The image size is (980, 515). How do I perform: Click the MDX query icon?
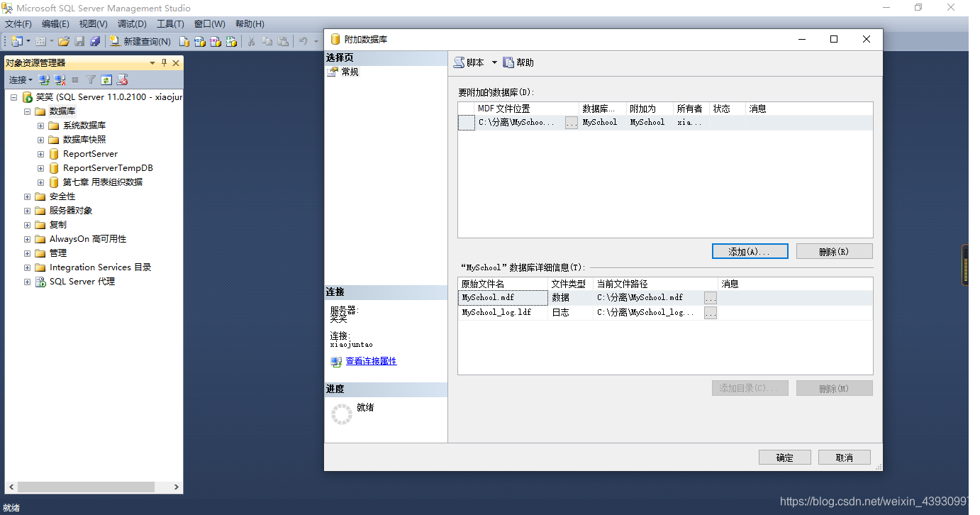coord(200,41)
